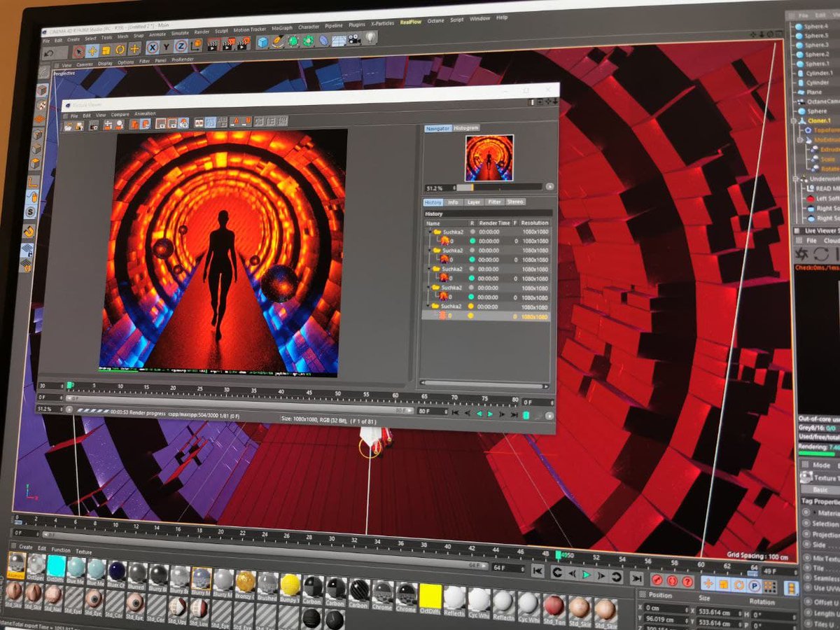
Task: Add a Cube primitive object
Action: pos(262,42)
